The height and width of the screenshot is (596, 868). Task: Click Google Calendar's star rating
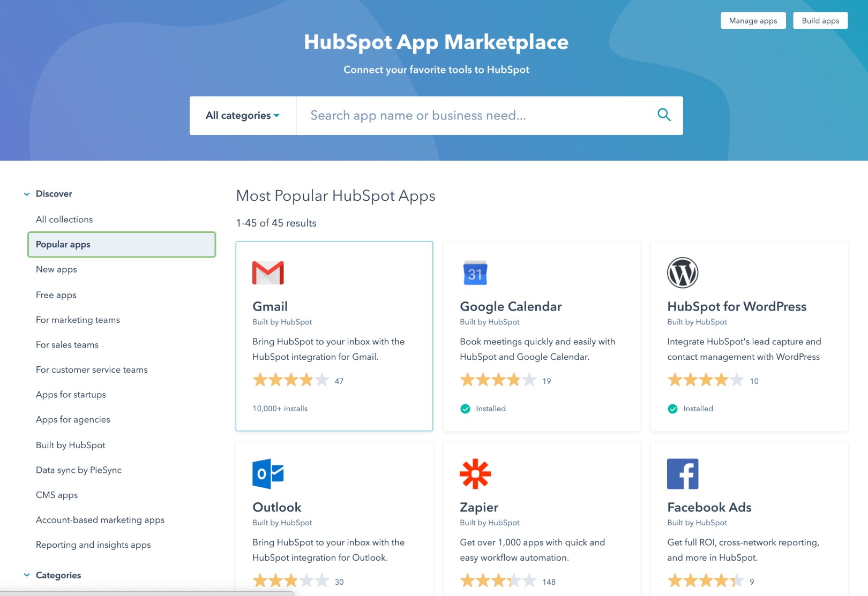click(x=498, y=380)
